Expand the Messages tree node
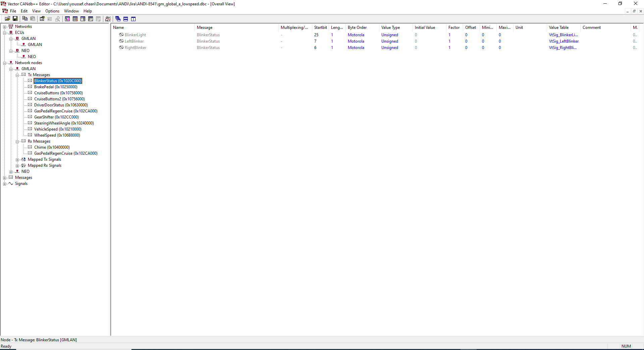This screenshot has width=644, height=350. 4,178
